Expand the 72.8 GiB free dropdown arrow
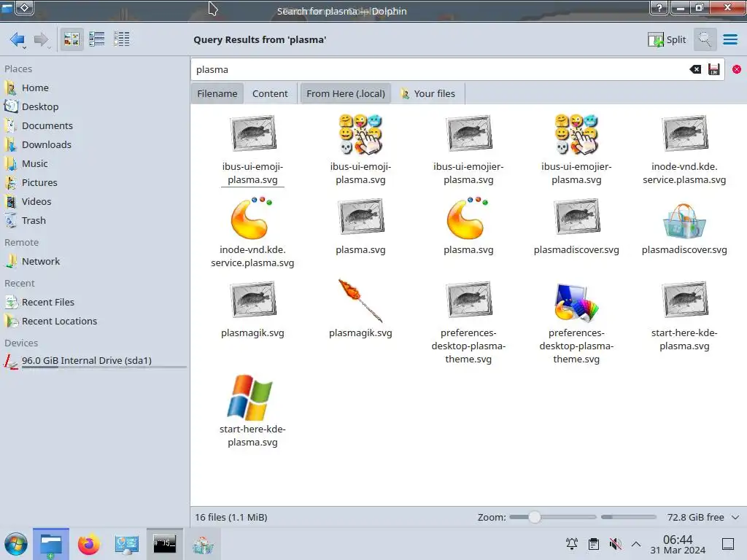Image resolution: width=747 pixels, height=560 pixels. [735, 517]
